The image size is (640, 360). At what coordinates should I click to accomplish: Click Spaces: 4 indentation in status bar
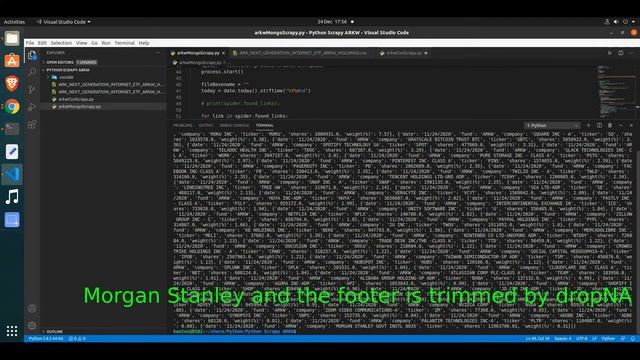pyautogui.click(x=563, y=339)
